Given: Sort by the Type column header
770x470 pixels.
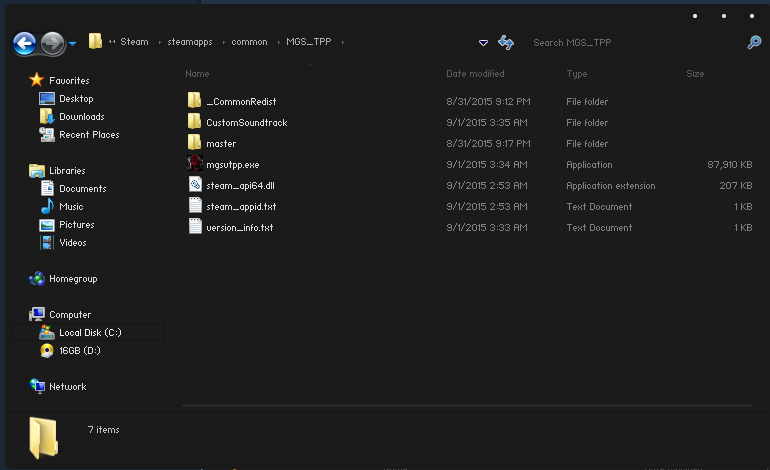Looking at the screenshot, I should 577,74.
